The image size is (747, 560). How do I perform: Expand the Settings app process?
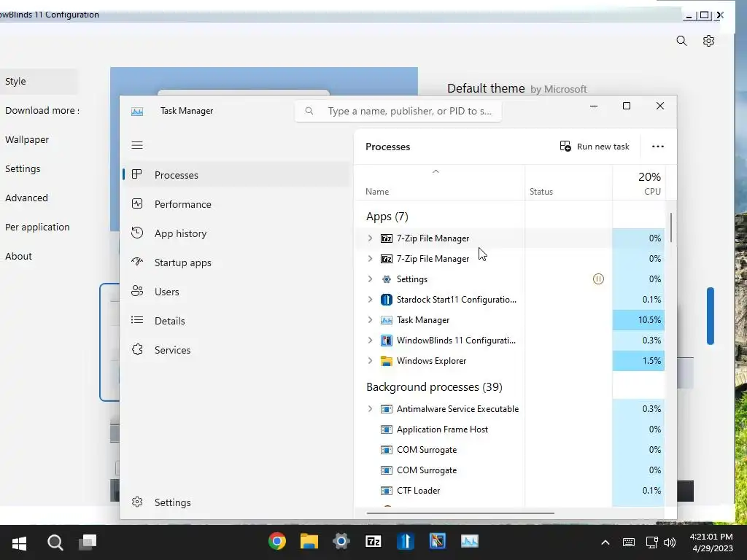[x=370, y=279]
